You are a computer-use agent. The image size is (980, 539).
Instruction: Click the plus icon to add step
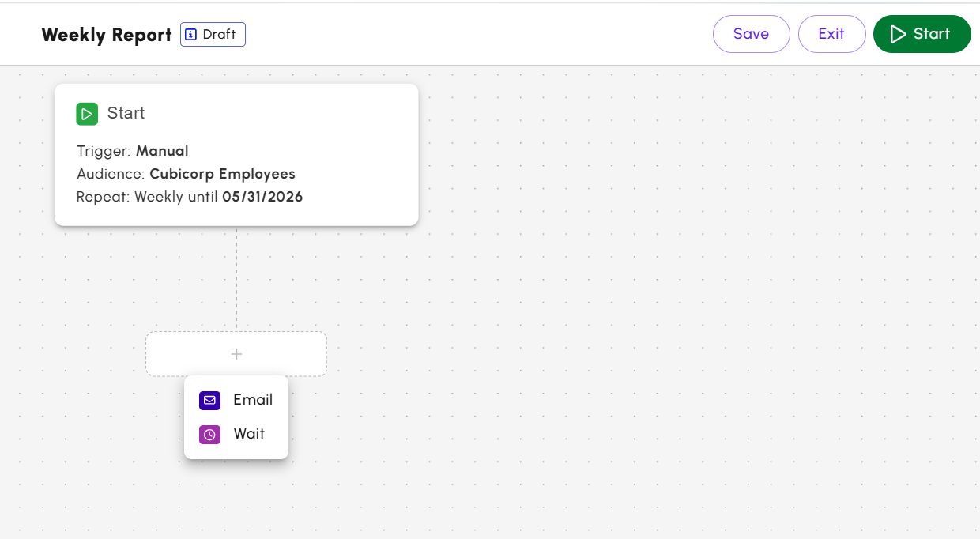point(236,354)
